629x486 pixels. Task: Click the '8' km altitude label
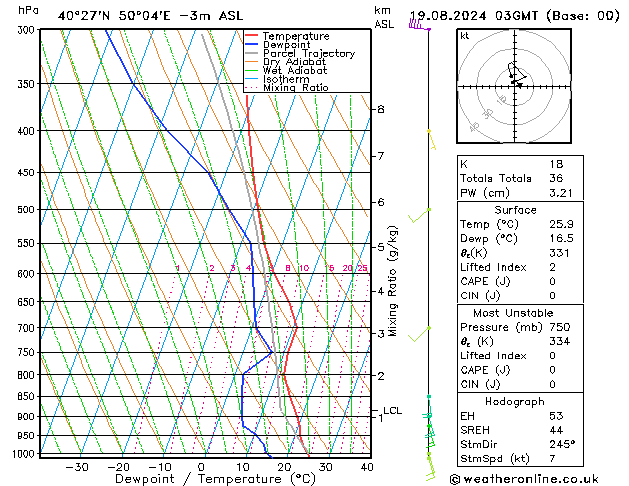coord(380,109)
